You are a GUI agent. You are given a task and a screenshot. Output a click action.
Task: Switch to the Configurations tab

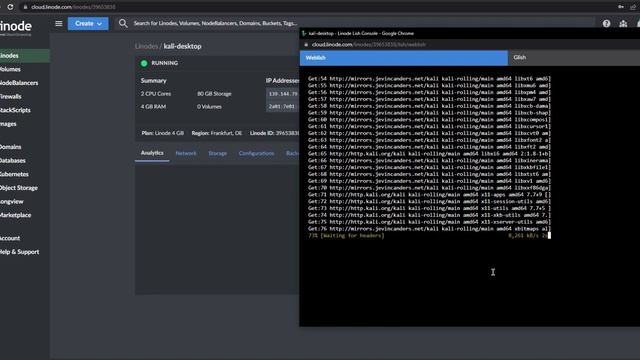256,153
